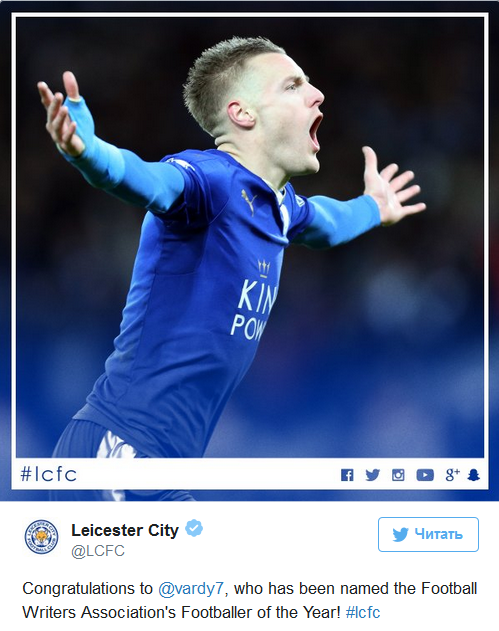499x631 pixels.
Task: Click the YouTube icon in image footer
Action: (425, 475)
